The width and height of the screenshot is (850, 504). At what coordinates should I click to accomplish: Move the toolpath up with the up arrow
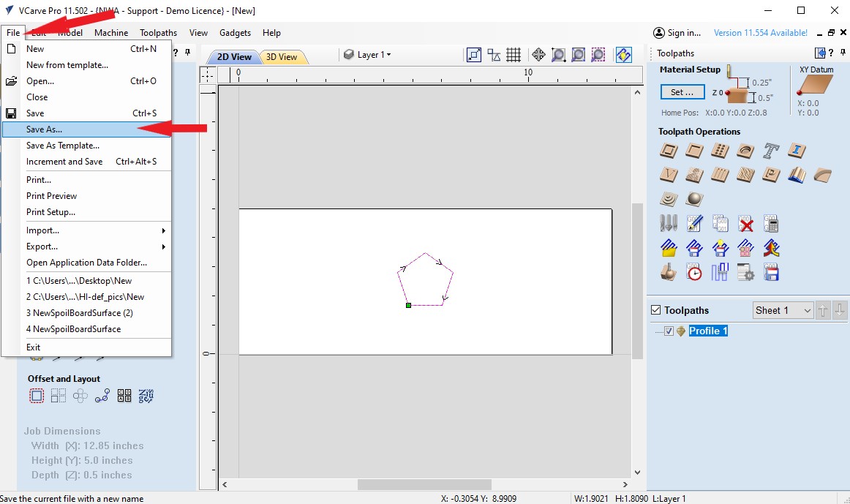(x=823, y=310)
